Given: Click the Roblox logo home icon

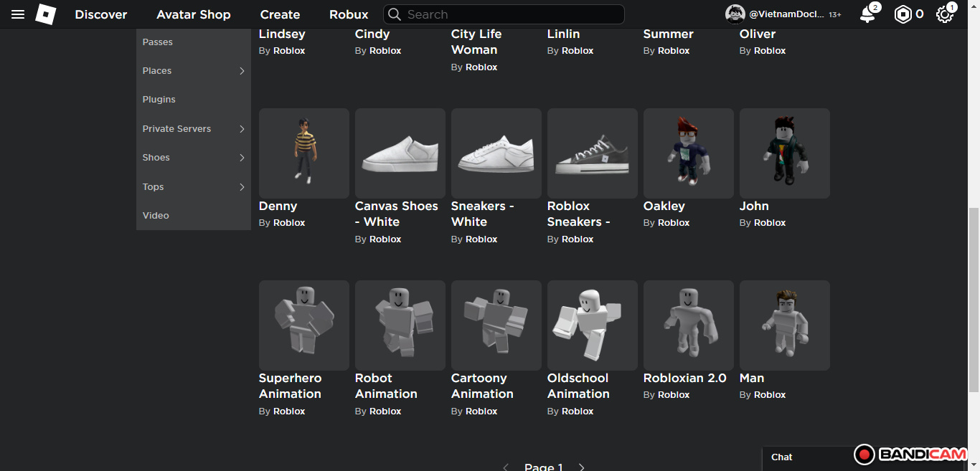Looking at the screenshot, I should 46,14.
